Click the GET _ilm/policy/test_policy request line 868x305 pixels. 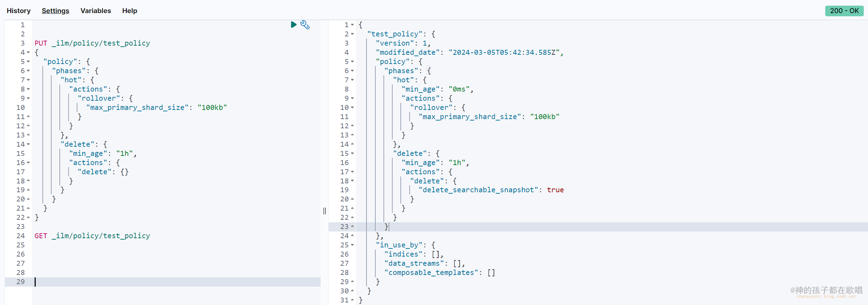coord(92,236)
